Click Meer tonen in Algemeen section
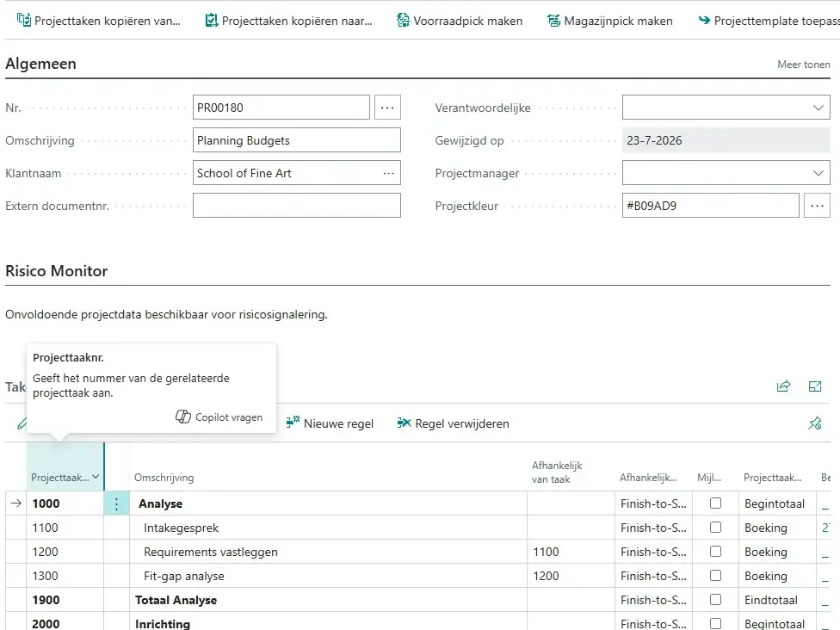The height and width of the screenshot is (630, 840). tap(804, 65)
